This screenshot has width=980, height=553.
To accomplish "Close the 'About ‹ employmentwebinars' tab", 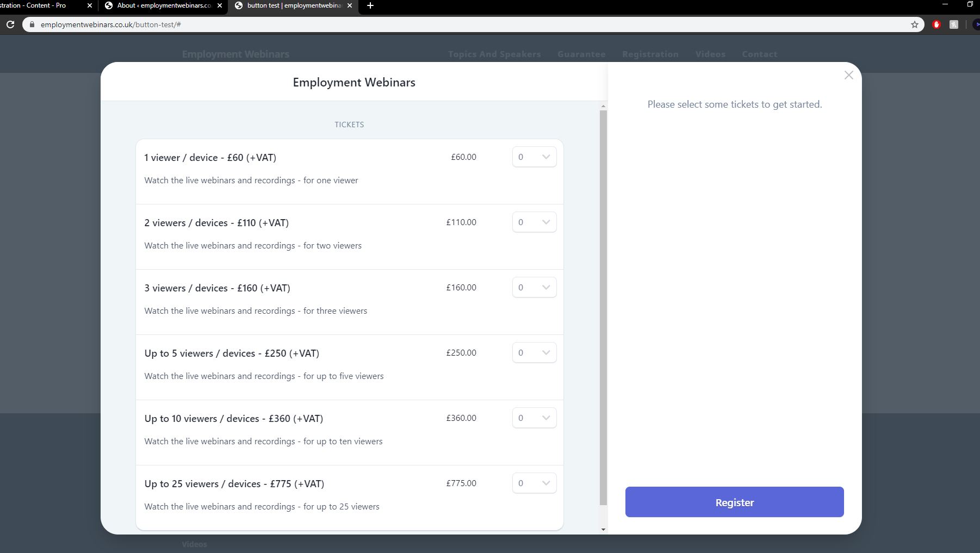I will click(220, 5).
